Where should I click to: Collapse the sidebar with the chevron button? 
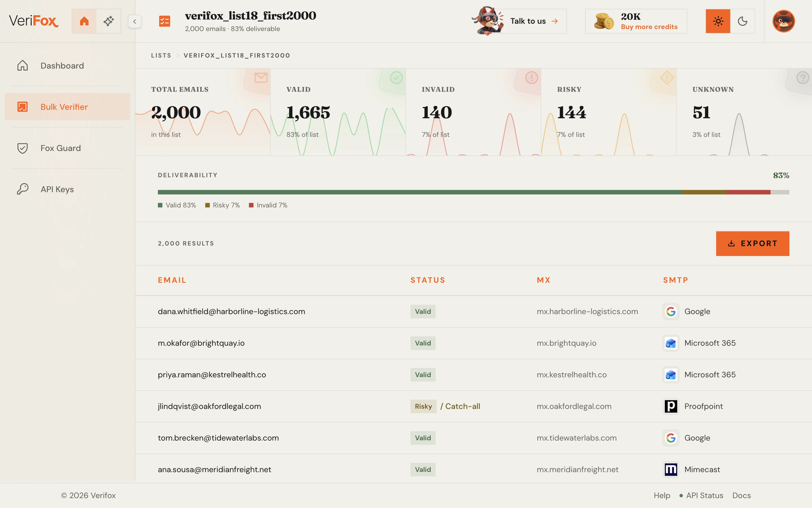[x=134, y=21]
